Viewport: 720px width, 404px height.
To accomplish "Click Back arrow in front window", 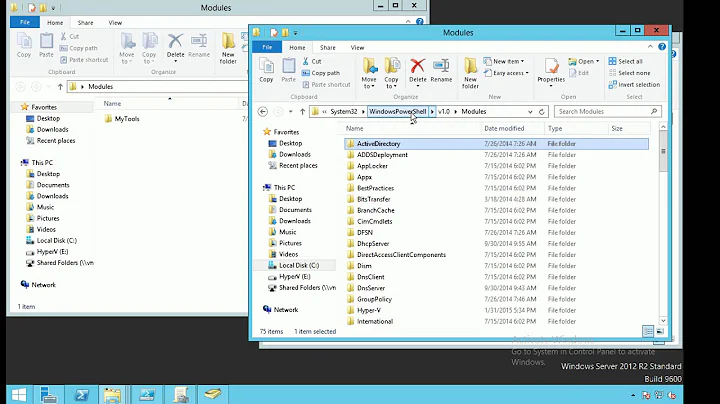I will 263,112.
